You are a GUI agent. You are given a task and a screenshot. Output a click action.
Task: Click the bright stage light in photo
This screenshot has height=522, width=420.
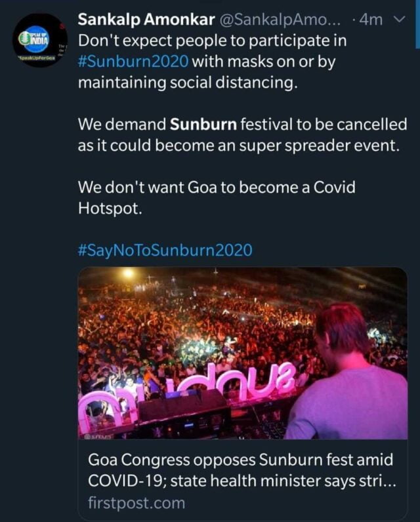[x=127, y=273]
